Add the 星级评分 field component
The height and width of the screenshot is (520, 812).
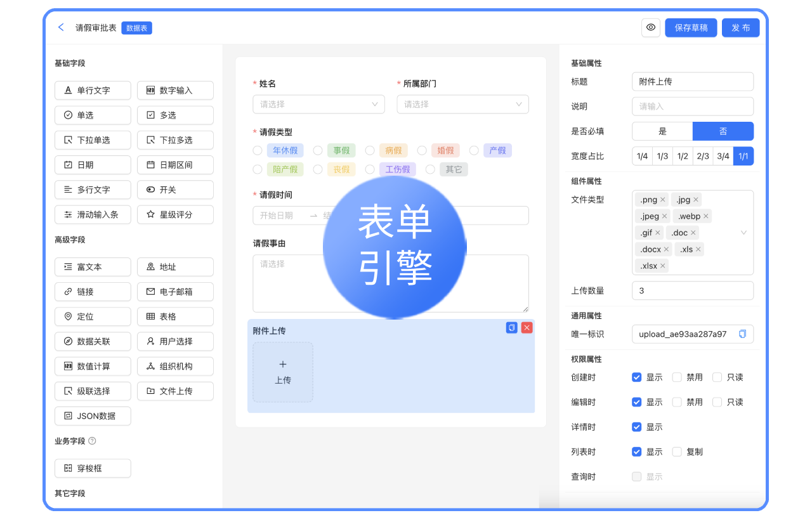click(x=175, y=214)
